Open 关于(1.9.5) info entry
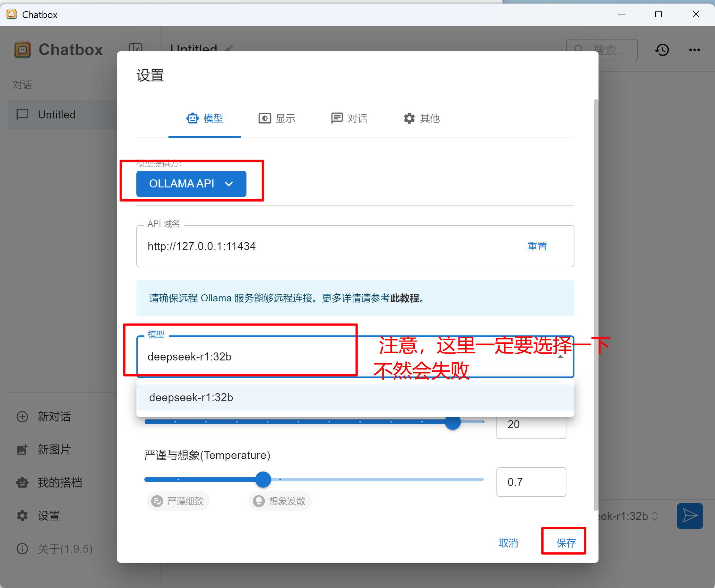This screenshot has width=715, height=588. click(x=55, y=549)
